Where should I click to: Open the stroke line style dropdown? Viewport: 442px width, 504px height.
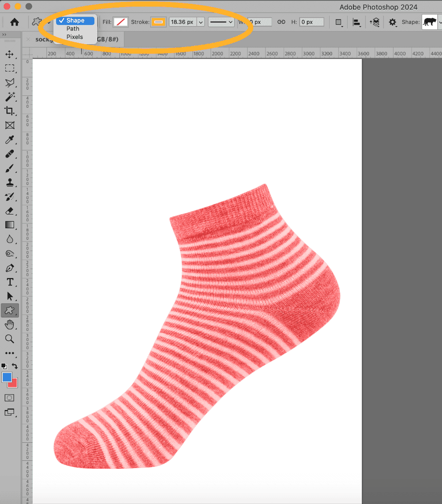coord(221,22)
